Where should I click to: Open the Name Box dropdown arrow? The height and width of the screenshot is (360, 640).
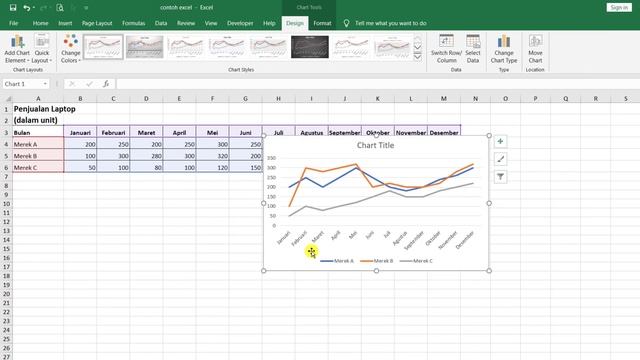tap(45, 84)
